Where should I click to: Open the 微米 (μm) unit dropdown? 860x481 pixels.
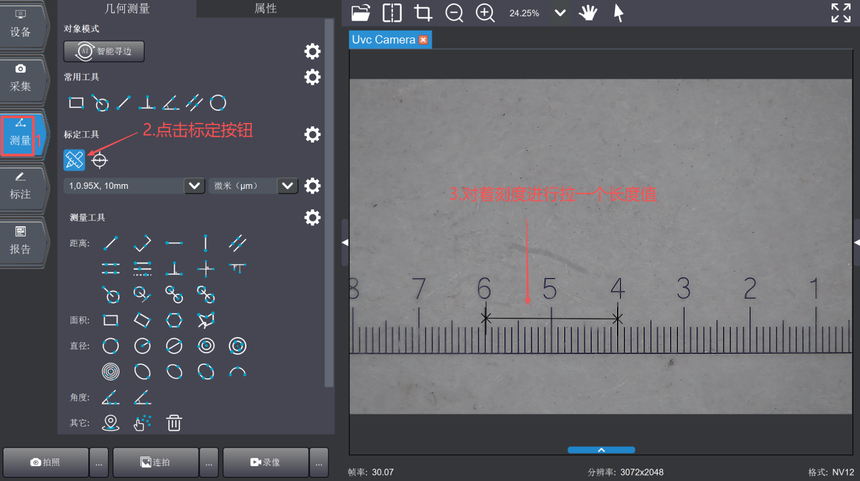pyautogui.click(x=288, y=186)
